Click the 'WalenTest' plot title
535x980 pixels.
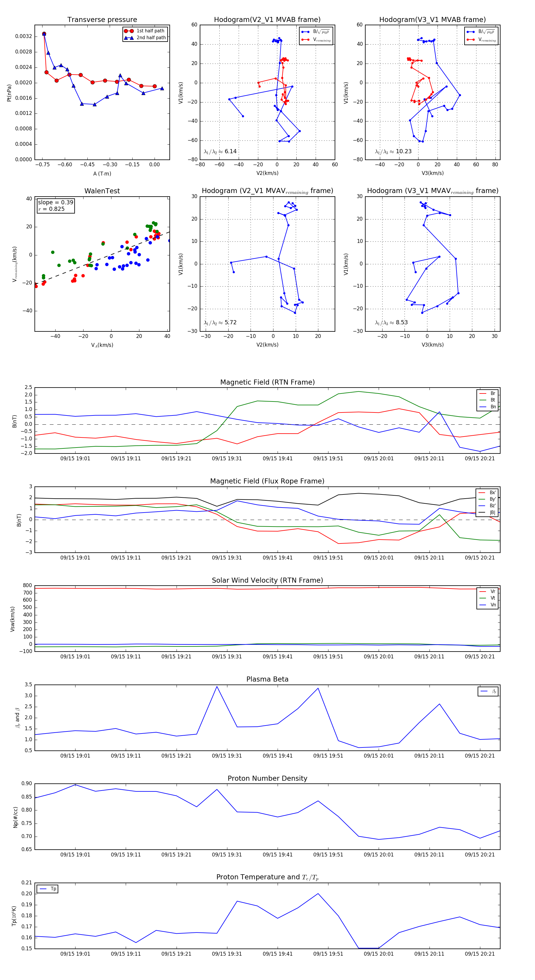click(x=102, y=191)
